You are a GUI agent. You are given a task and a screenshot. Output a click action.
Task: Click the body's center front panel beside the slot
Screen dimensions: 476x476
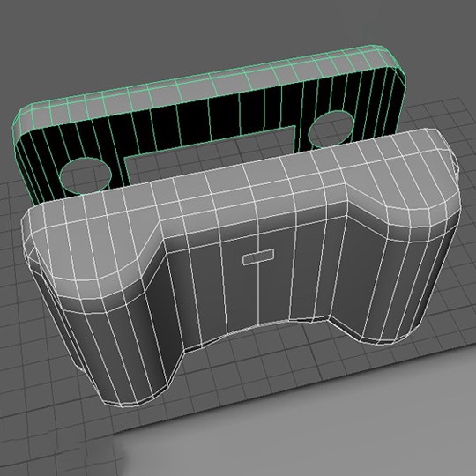pyautogui.click(x=212, y=292)
